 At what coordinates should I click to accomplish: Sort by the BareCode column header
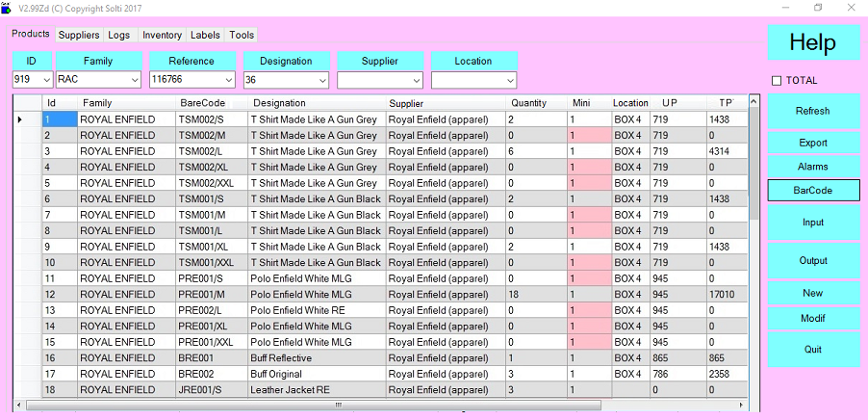tap(211, 103)
